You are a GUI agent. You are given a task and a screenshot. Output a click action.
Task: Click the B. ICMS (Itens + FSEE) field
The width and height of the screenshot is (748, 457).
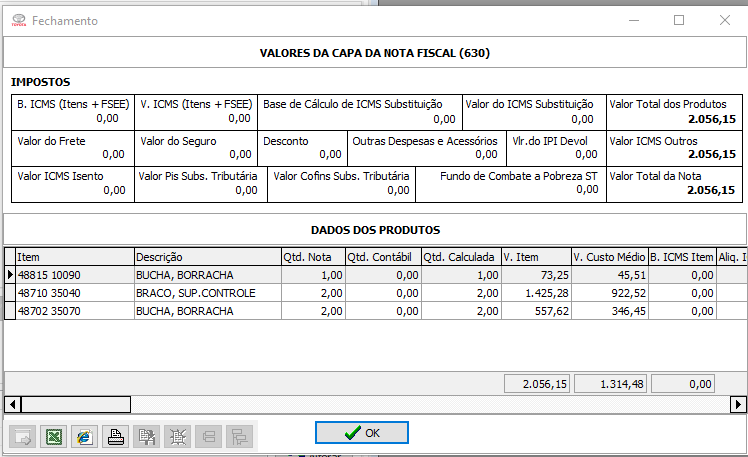pyautogui.click(x=73, y=112)
